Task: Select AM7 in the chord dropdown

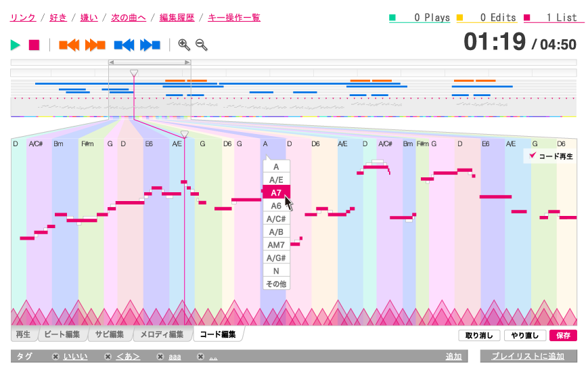Action: tap(276, 245)
